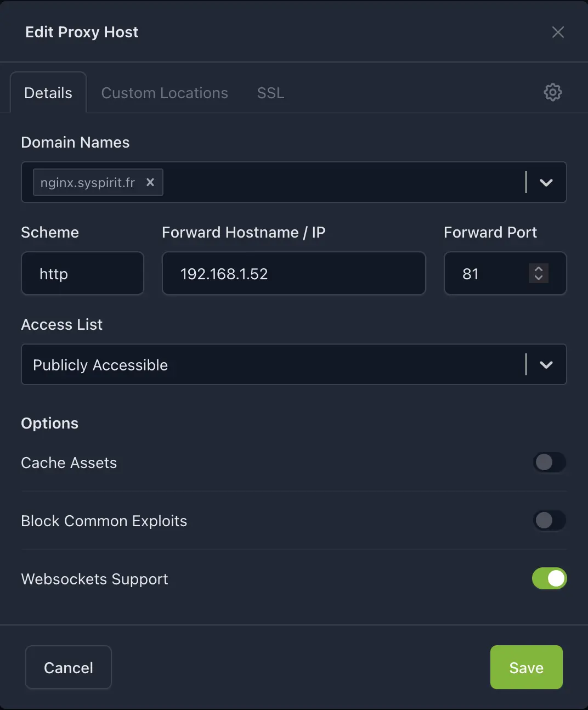The height and width of the screenshot is (710, 588).
Task: Expand the Publicly Accessible selector options
Action: click(546, 364)
